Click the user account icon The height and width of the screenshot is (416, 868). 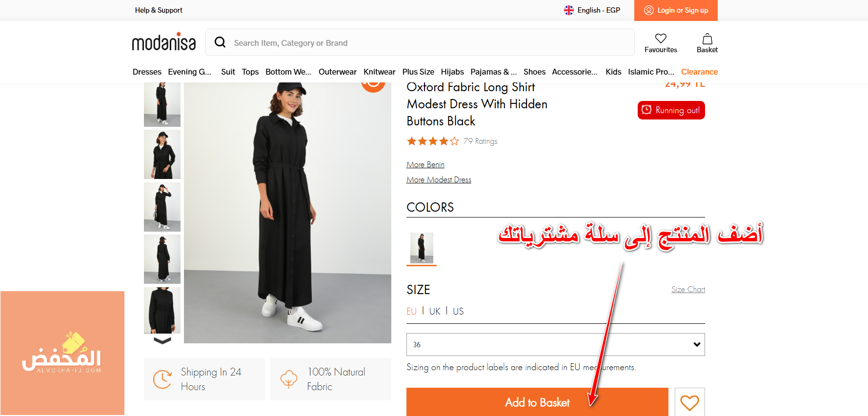pos(648,10)
